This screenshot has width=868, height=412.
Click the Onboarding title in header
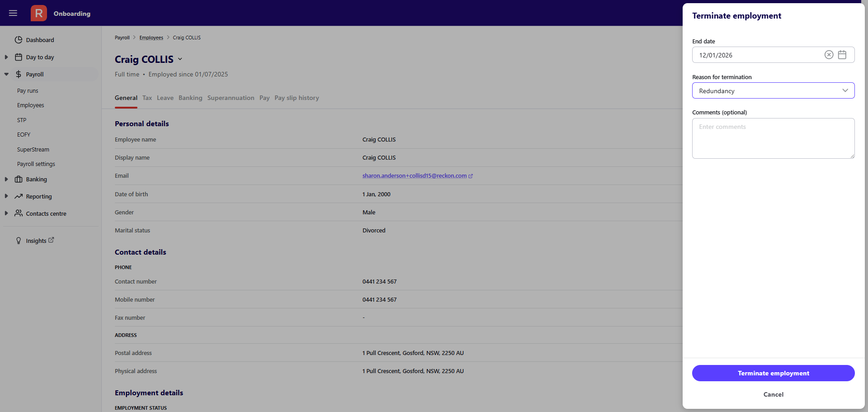tap(72, 14)
